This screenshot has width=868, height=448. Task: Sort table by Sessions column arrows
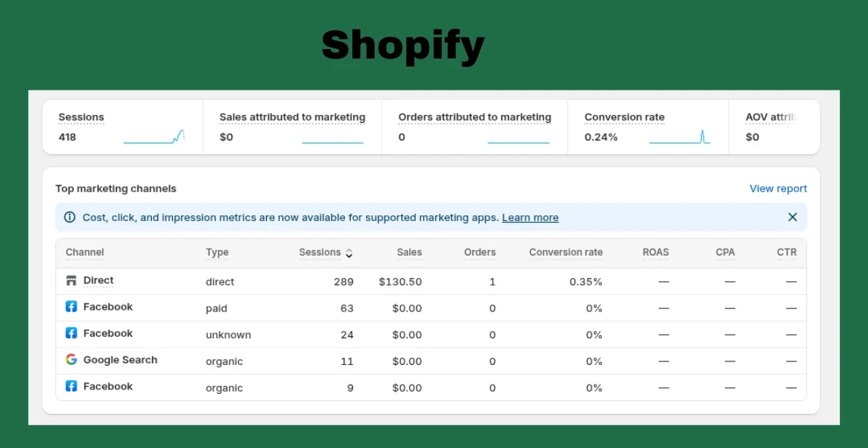[x=349, y=253]
